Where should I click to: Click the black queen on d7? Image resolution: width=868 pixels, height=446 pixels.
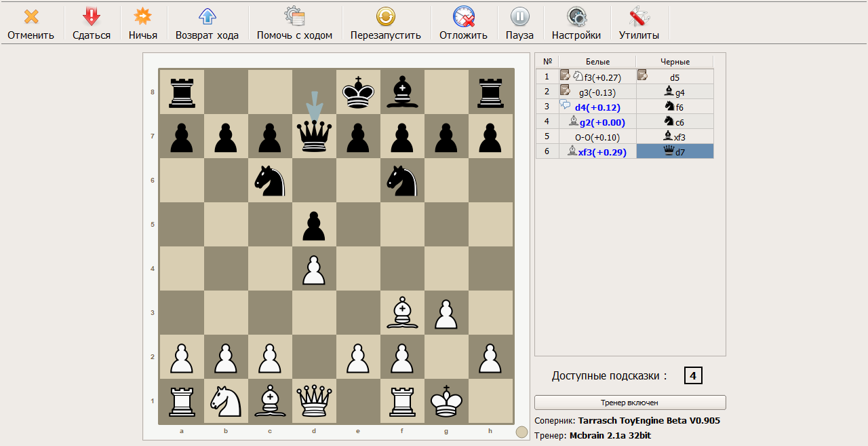[315, 136]
